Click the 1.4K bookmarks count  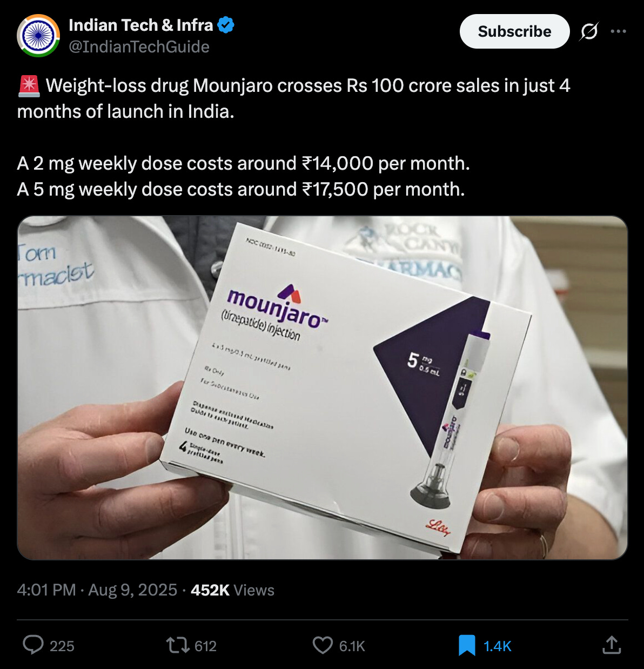click(x=497, y=646)
